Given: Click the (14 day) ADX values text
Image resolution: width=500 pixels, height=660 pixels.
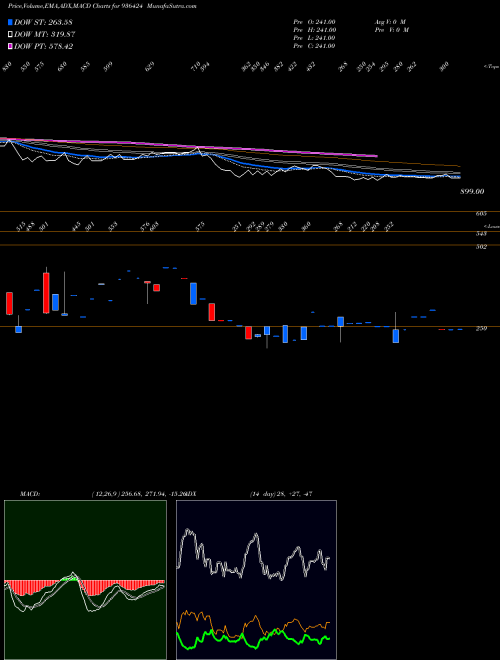Looking at the screenshot, I should 281,494.
